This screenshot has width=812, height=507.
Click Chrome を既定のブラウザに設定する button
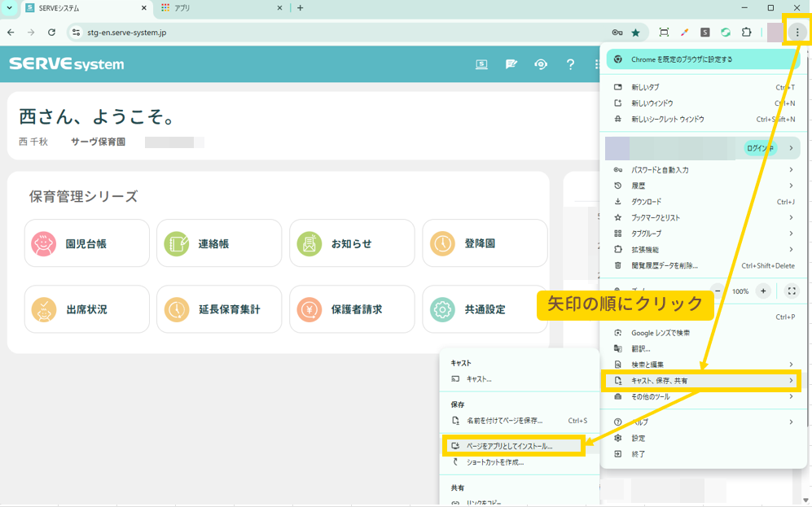click(x=700, y=59)
